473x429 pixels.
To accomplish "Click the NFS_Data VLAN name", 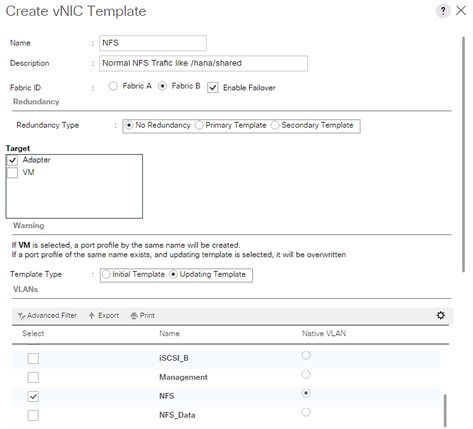I will (177, 415).
